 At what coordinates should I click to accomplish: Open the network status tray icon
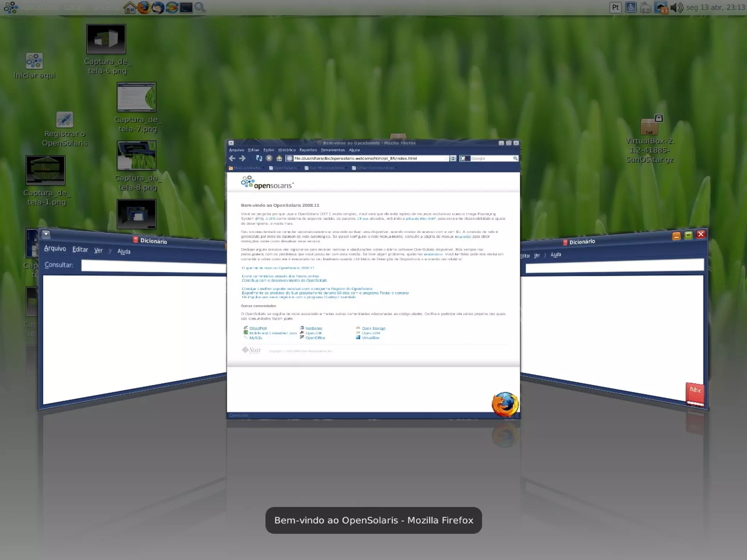pos(661,8)
